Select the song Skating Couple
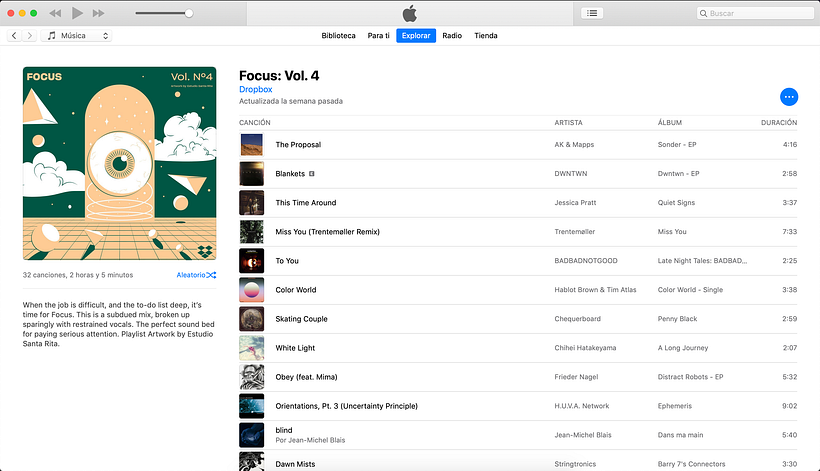Image resolution: width=820 pixels, height=471 pixels. (x=301, y=319)
